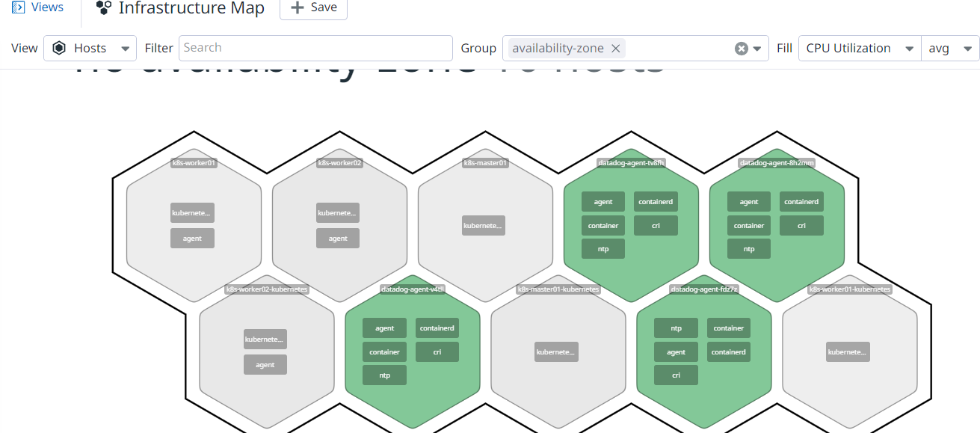Click agent app in datadog-agent-fdz7z hexagon

[x=677, y=352]
